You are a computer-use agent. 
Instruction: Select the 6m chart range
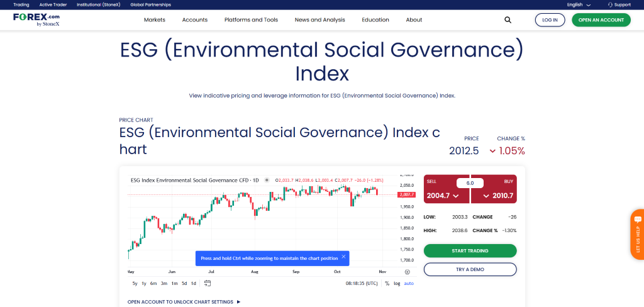tap(153, 283)
